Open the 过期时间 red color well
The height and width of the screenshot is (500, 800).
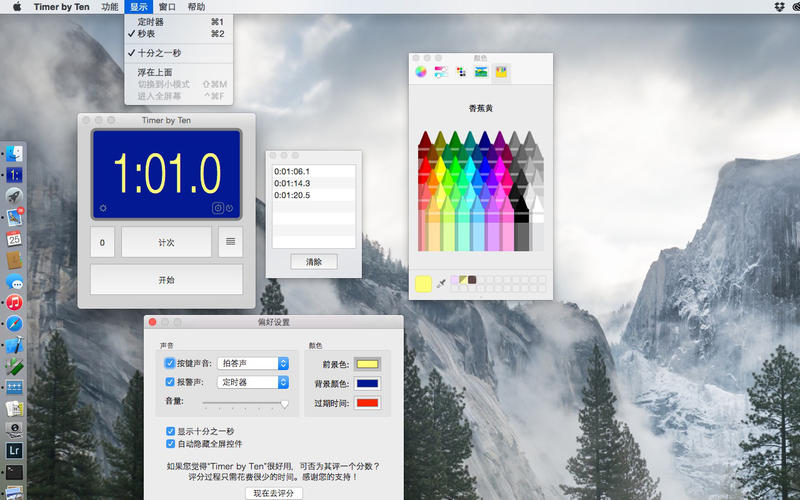(367, 403)
